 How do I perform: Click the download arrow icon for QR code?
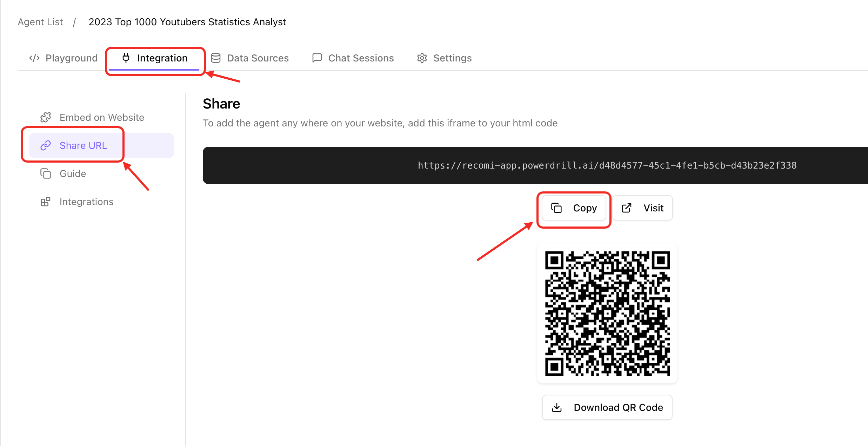pyautogui.click(x=557, y=407)
